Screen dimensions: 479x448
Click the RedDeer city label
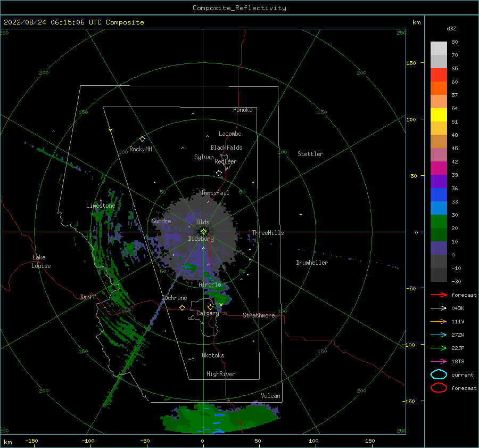coord(226,161)
